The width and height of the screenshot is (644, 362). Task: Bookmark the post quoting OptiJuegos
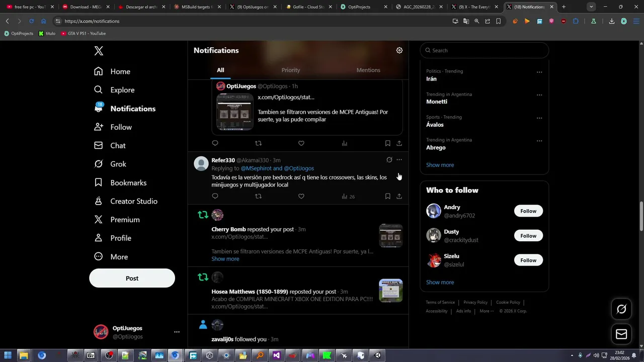click(x=387, y=143)
